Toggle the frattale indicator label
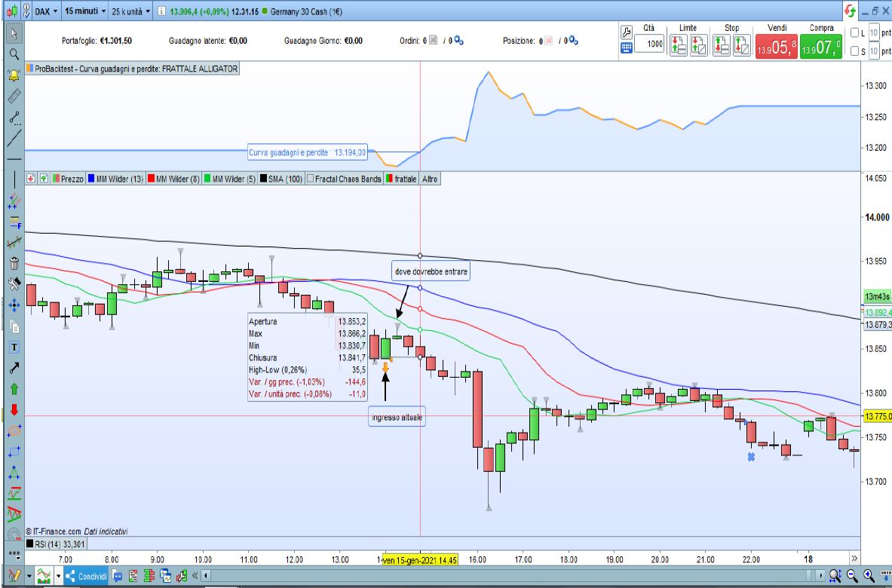The width and height of the screenshot is (892, 588). [x=402, y=179]
